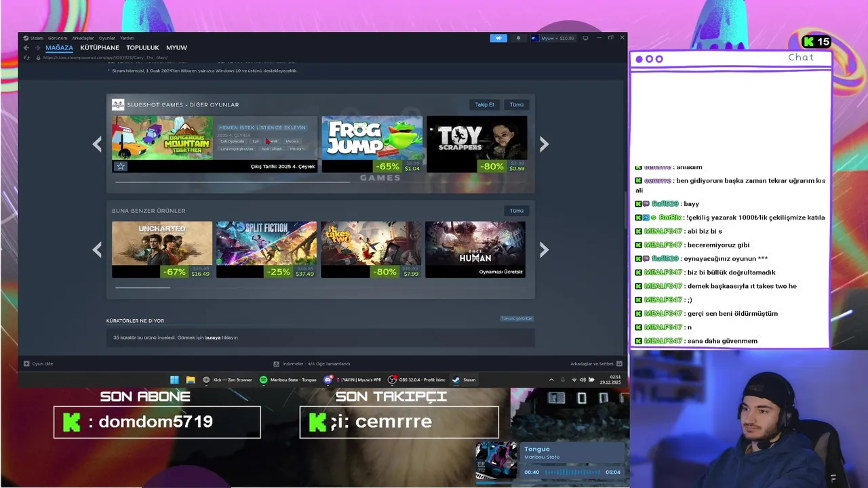
Task: Show next Slugshot Games carousel items
Action: (x=544, y=144)
